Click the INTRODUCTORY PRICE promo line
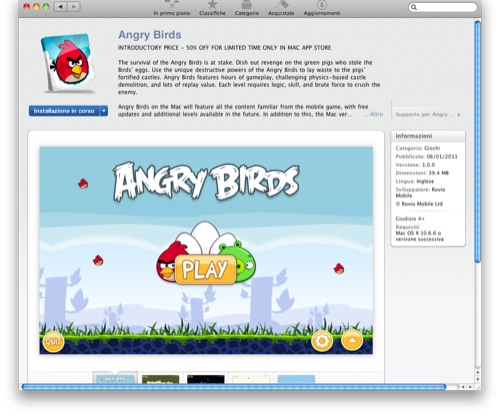The height and width of the screenshot is (416, 500). coord(224,48)
